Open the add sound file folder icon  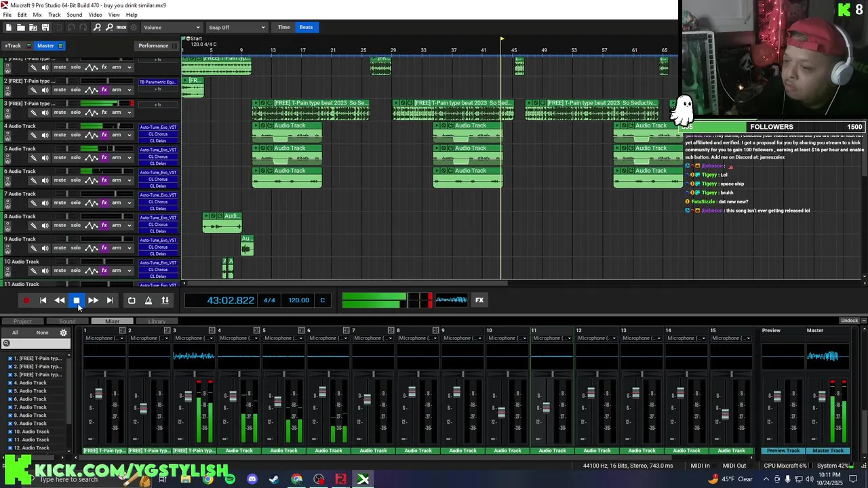tap(33, 27)
